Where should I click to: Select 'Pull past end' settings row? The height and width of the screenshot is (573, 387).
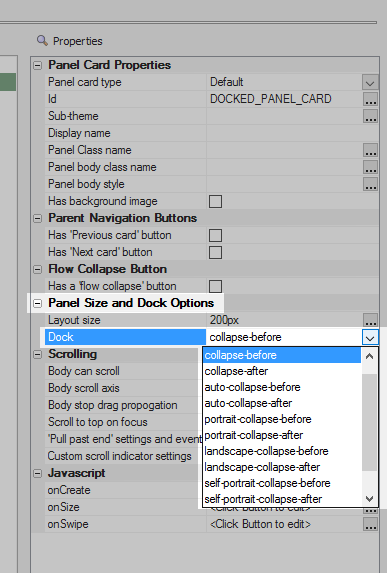point(124,439)
